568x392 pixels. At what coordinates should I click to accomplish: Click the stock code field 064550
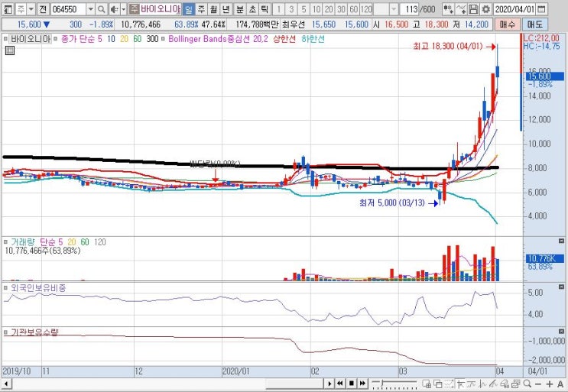(x=68, y=9)
